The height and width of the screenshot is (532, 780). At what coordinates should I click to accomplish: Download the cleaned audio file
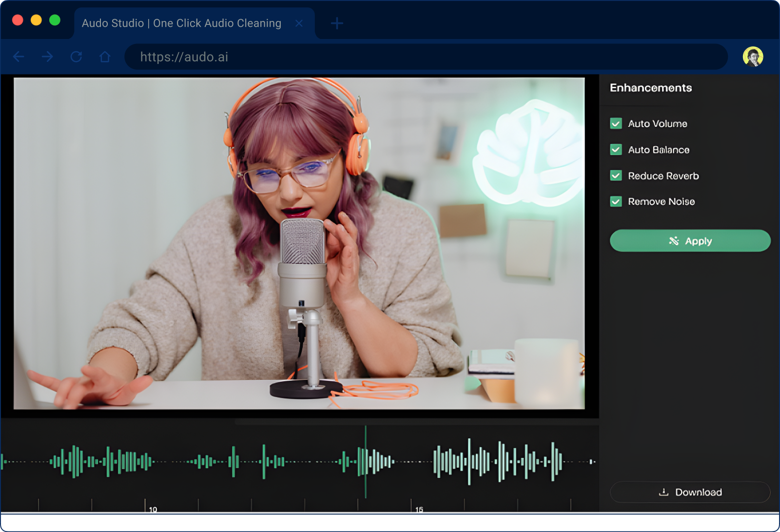(690, 492)
